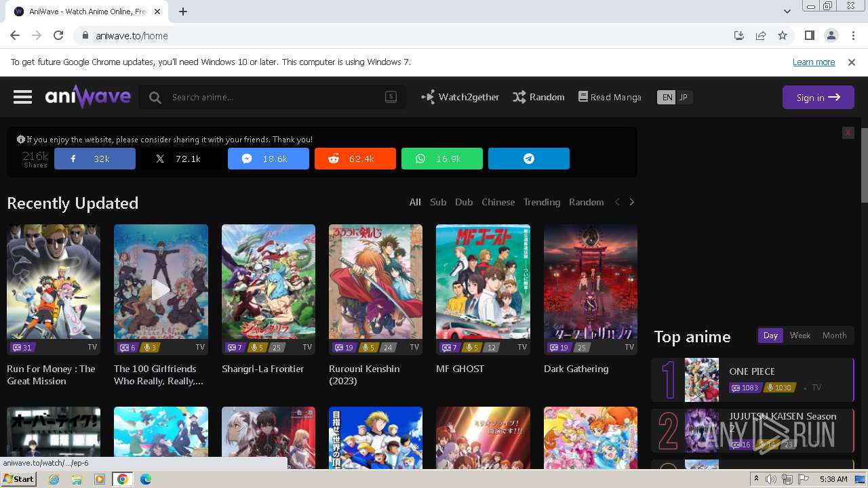868x488 pixels.
Task: Show Top anime for Week
Action: click(x=800, y=335)
